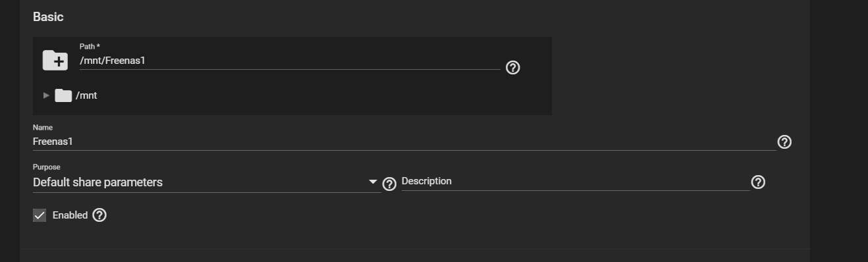The image size is (868, 262).
Task: Uncheck the Enabled checkbox
Action: pos(40,215)
